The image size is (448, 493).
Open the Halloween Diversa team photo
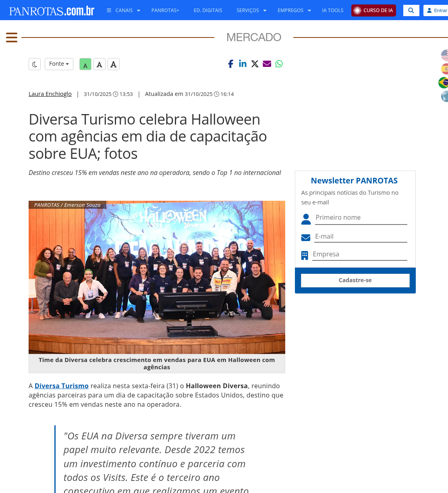157,277
